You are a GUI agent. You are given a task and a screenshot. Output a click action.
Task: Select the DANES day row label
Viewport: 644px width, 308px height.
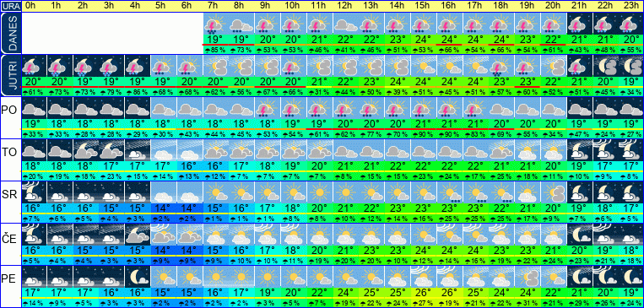pos(10,33)
